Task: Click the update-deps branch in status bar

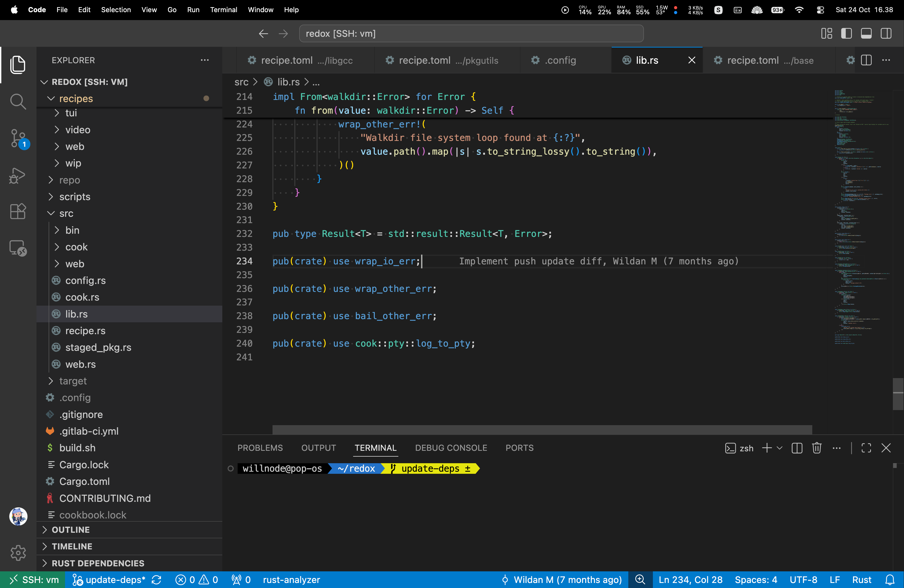Action: (x=109, y=580)
